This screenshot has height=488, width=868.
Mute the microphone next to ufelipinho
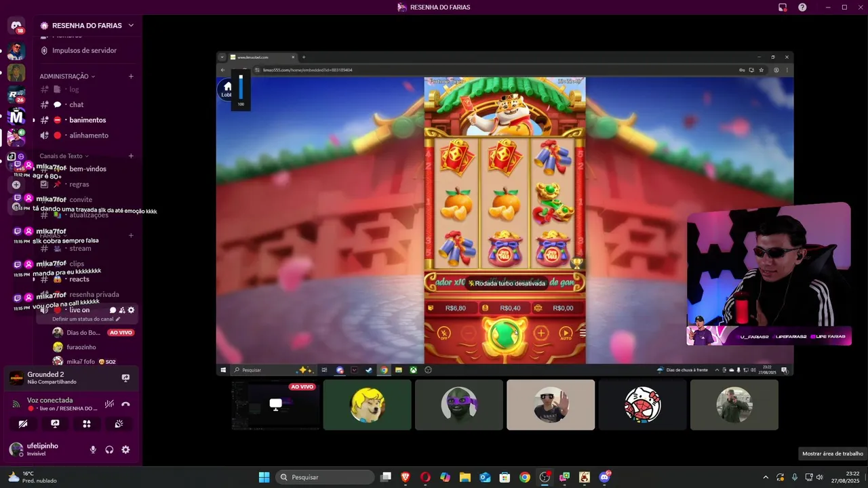pyautogui.click(x=93, y=449)
